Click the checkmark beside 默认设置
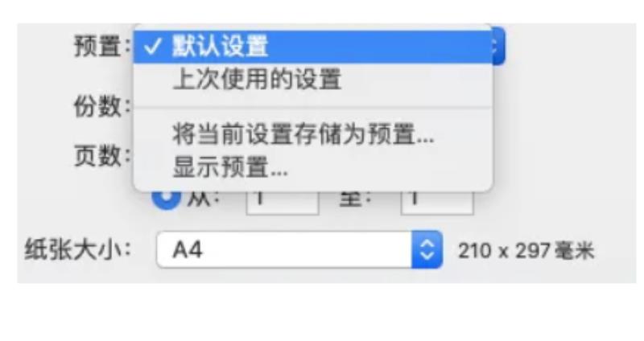The width and height of the screenshot is (644, 341). [x=151, y=47]
